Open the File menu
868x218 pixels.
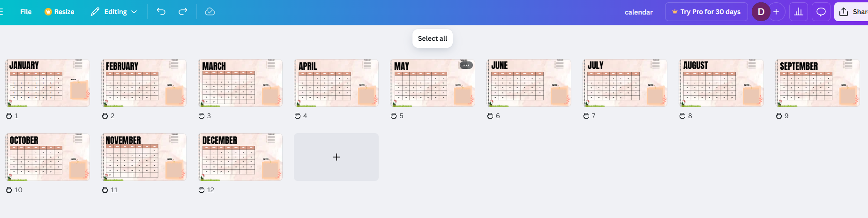pos(26,12)
